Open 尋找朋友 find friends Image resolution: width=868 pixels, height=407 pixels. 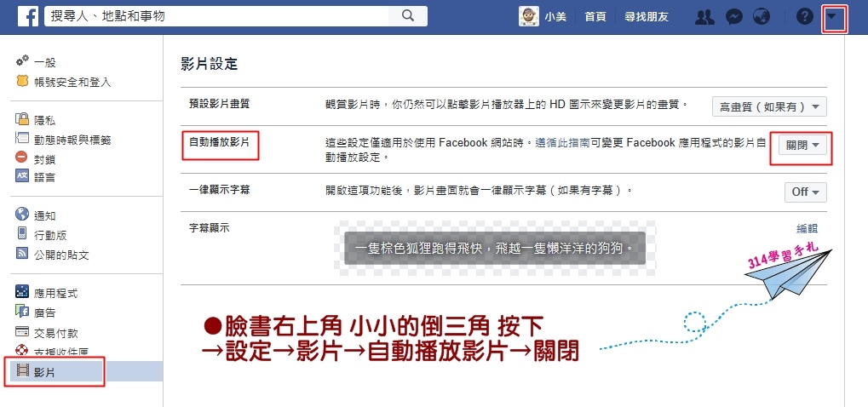(646, 16)
